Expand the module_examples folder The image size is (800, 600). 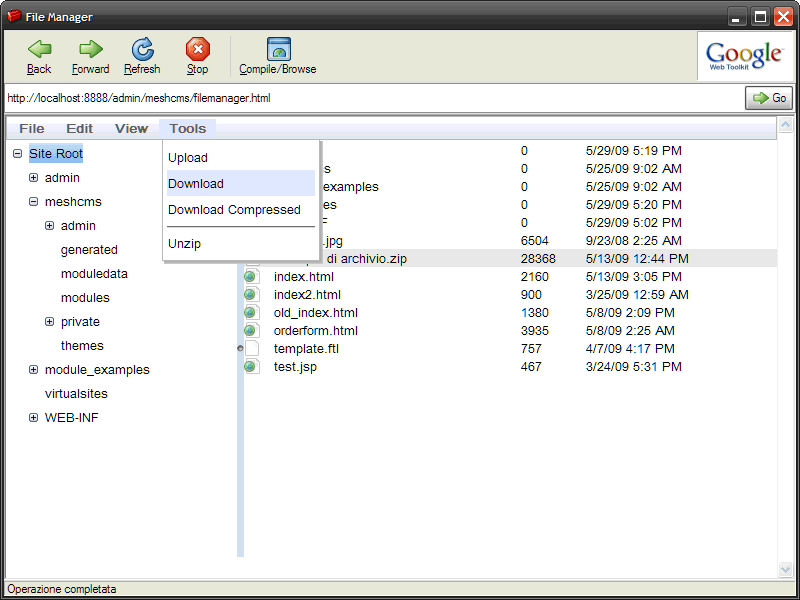tap(33, 370)
